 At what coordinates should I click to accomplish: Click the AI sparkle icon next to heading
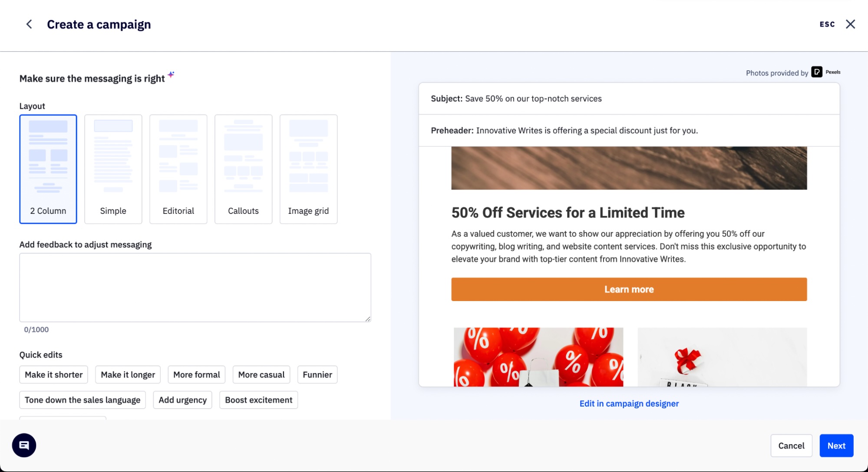(171, 75)
